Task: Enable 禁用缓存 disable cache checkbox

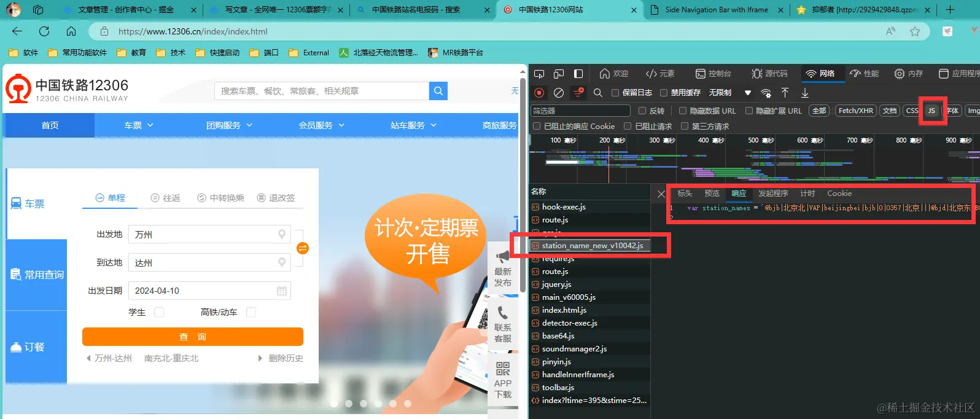Action: (663, 93)
